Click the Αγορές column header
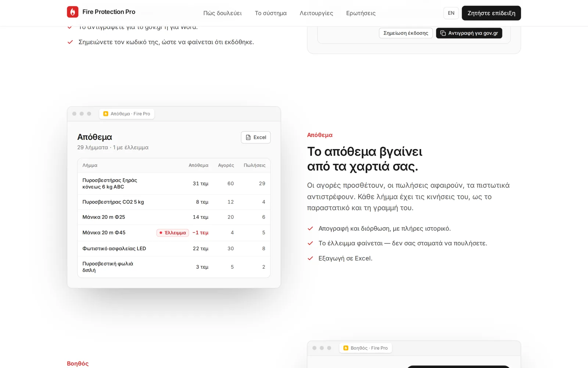The height and width of the screenshot is (368, 588). coord(226,165)
